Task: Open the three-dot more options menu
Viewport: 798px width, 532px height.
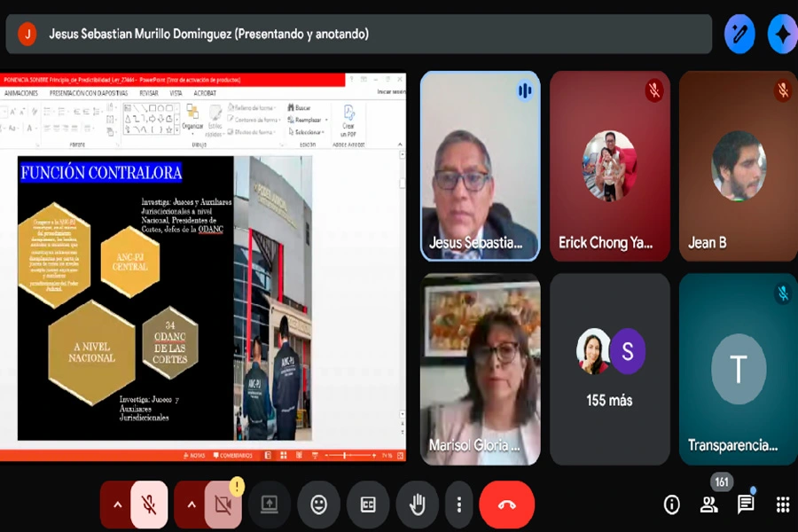Action: (458, 505)
